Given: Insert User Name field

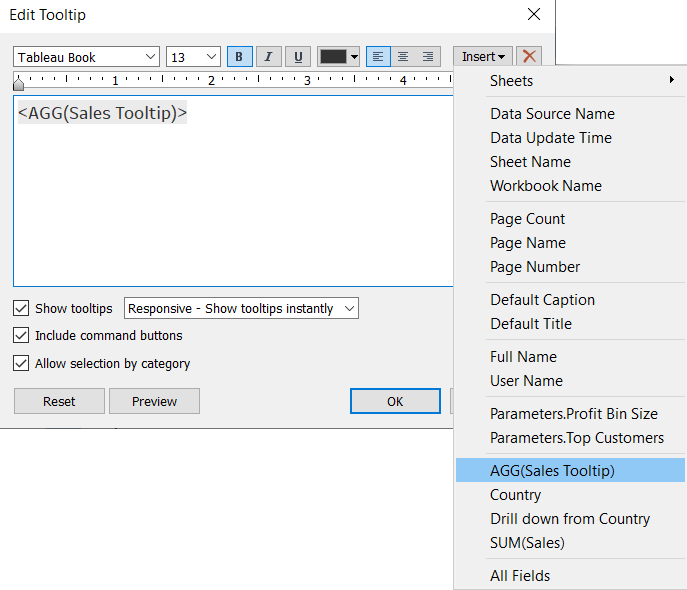Looking at the screenshot, I should (x=570, y=381).
